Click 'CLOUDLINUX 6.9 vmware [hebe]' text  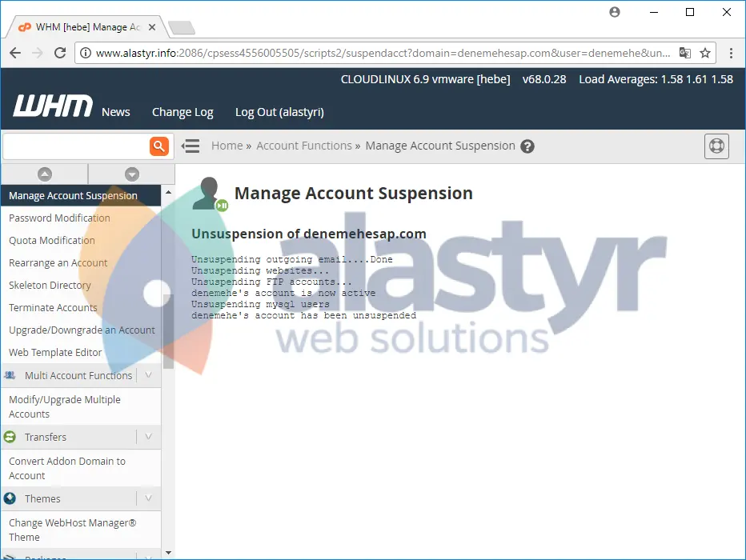pyautogui.click(x=425, y=79)
